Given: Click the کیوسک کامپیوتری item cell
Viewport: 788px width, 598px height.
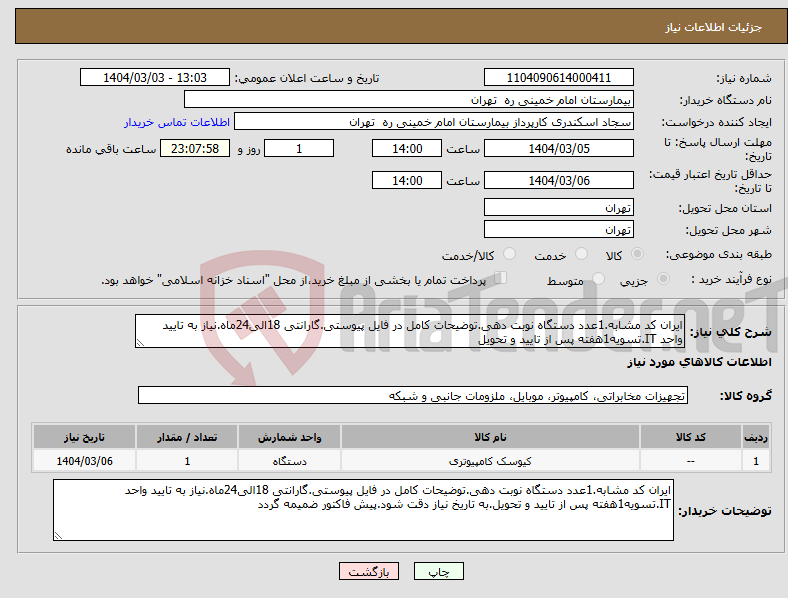Looking at the screenshot, I should coord(490,461).
